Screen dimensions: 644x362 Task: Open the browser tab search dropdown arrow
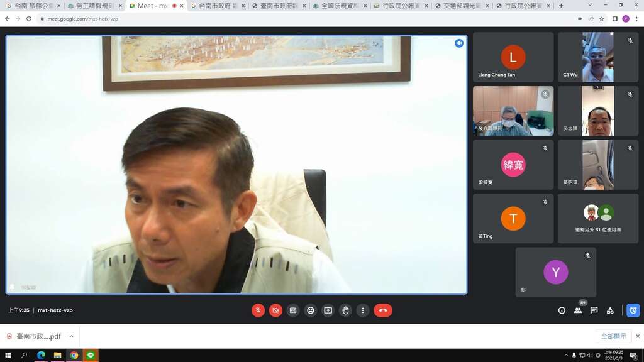coord(589,5)
